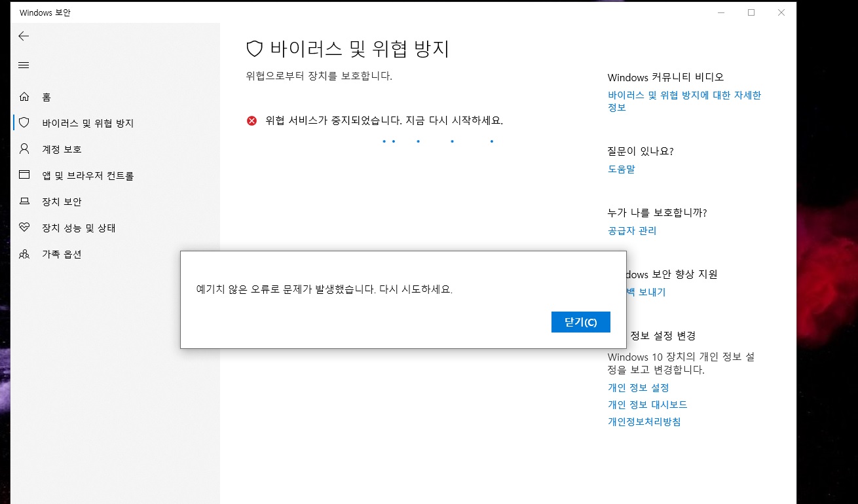858x504 pixels.
Task: Open the 개인 정보 설정 link
Action: [639, 387]
